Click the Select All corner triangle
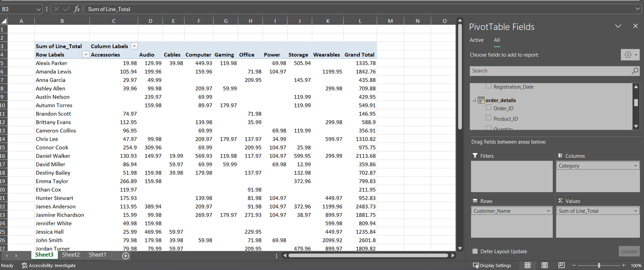Screen dimensions: 644x270 [4, 21]
